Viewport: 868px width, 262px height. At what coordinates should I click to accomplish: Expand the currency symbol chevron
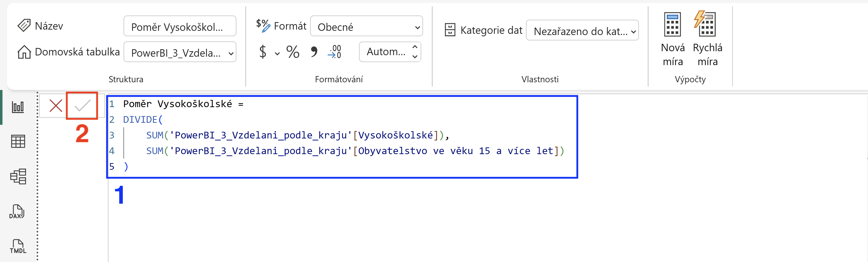(x=277, y=53)
